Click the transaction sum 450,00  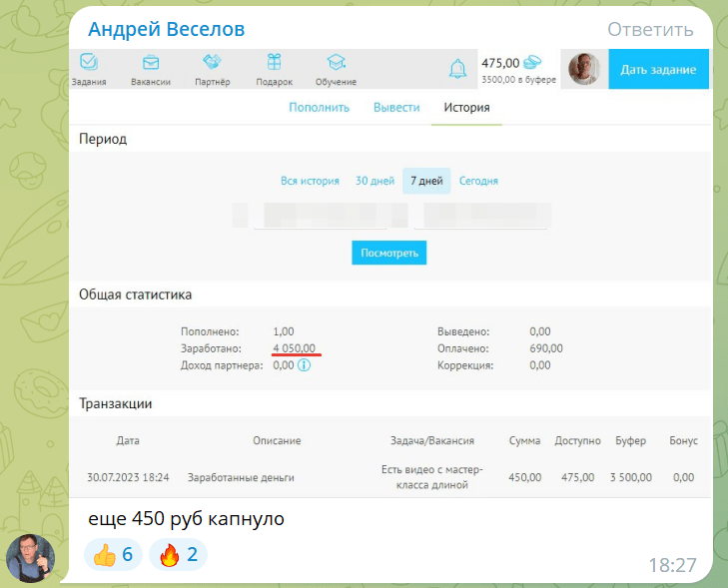pyautogui.click(x=524, y=477)
